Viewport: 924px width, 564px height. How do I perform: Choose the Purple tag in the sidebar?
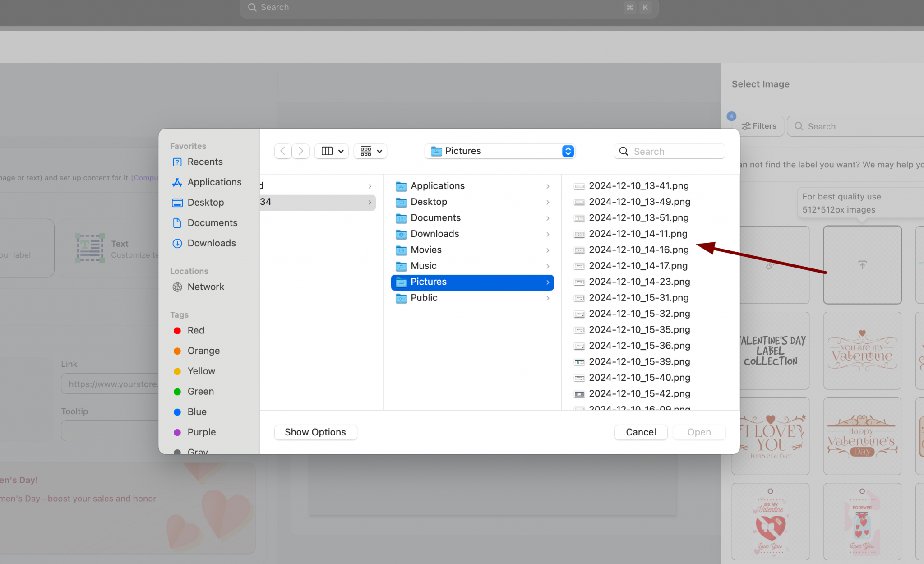coord(201,432)
